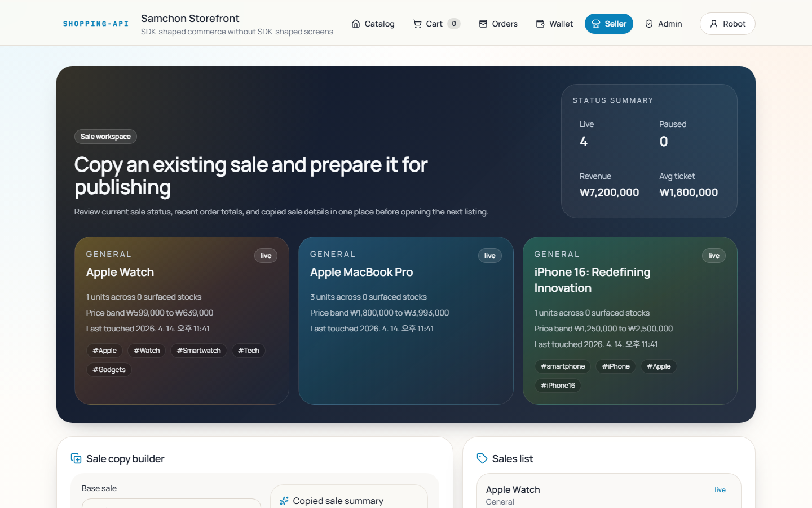Click the live badge on Apple MacBook Pro card
Screen dimensions: 812x508
(490, 256)
